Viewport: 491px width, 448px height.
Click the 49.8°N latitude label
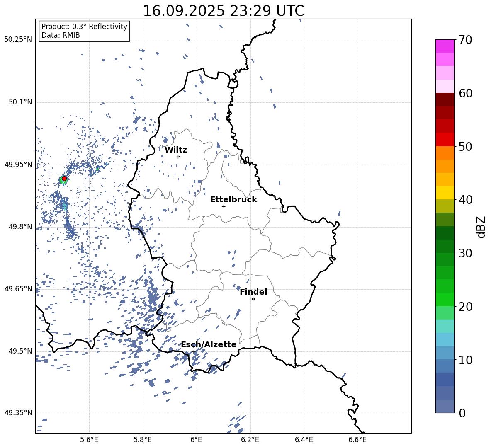(20, 227)
